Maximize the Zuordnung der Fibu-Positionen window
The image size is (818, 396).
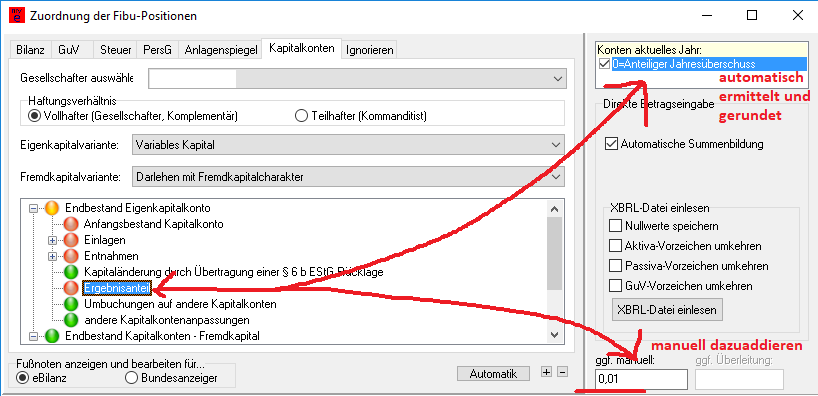tap(752, 16)
